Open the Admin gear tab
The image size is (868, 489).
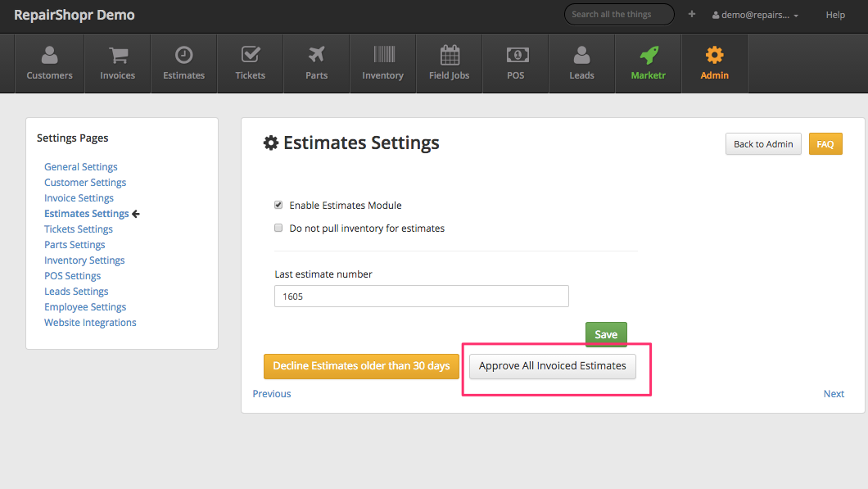click(714, 56)
